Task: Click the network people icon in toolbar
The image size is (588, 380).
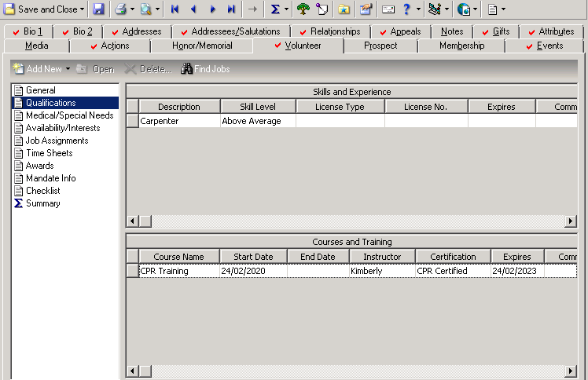Action: [435, 9]
